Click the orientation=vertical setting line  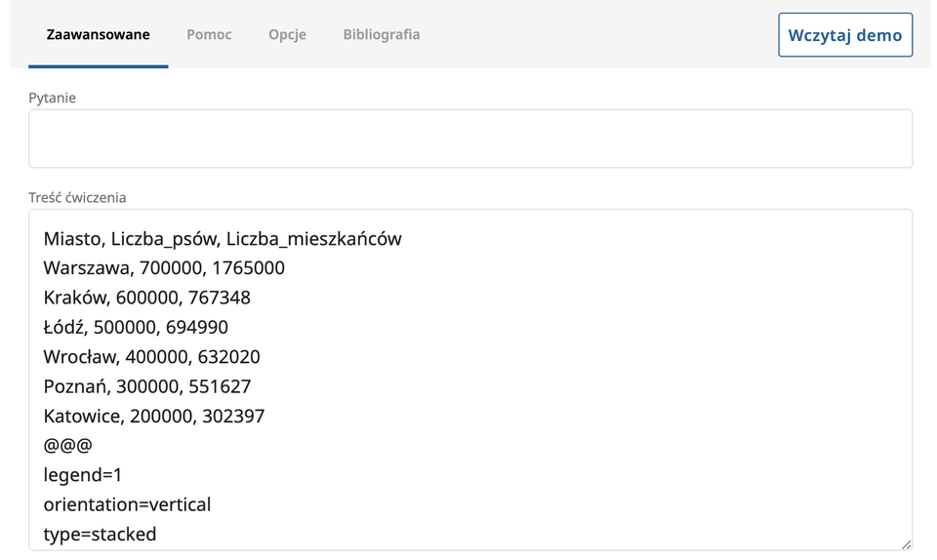[x=127, y=505]
